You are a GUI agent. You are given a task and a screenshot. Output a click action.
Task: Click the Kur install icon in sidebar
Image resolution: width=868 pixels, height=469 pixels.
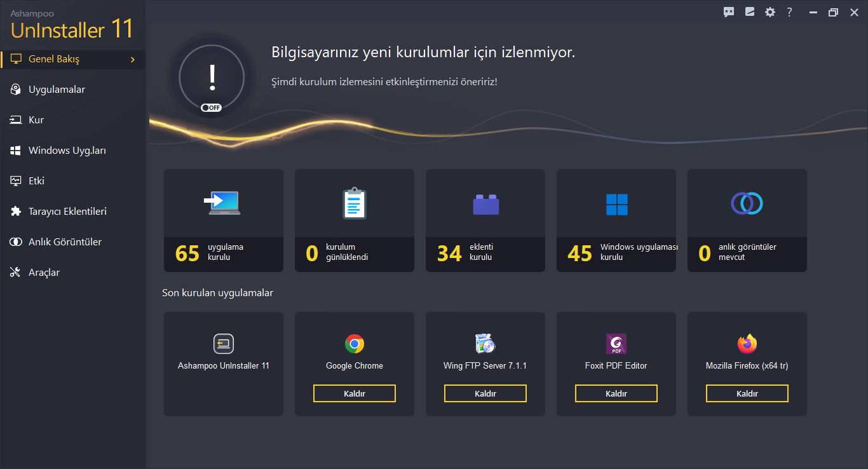[17, 120]
